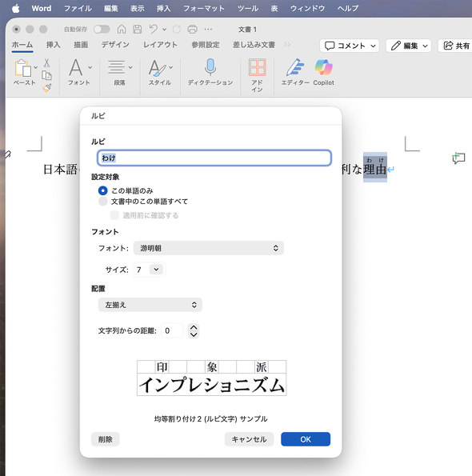Click the Home icon in title bar
The width and height of the screenshot is (472, 476).
pos(122,29)
